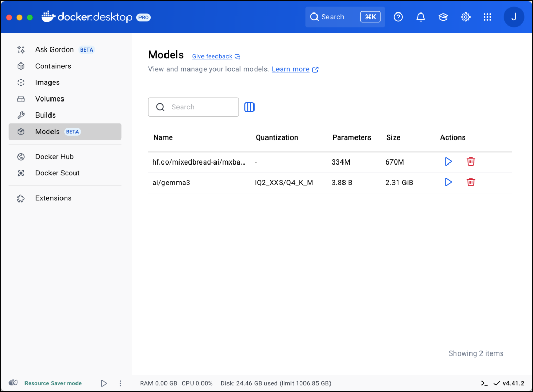Go to Images in the sidebar
This screenshot has width=533, height=392.
click(65, 82)
